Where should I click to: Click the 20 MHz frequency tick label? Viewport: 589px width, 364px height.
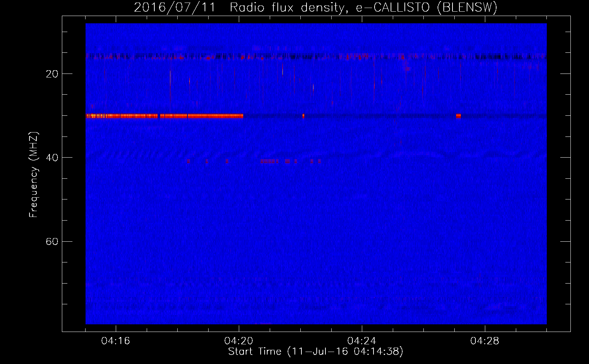click(x=52, y=74)
